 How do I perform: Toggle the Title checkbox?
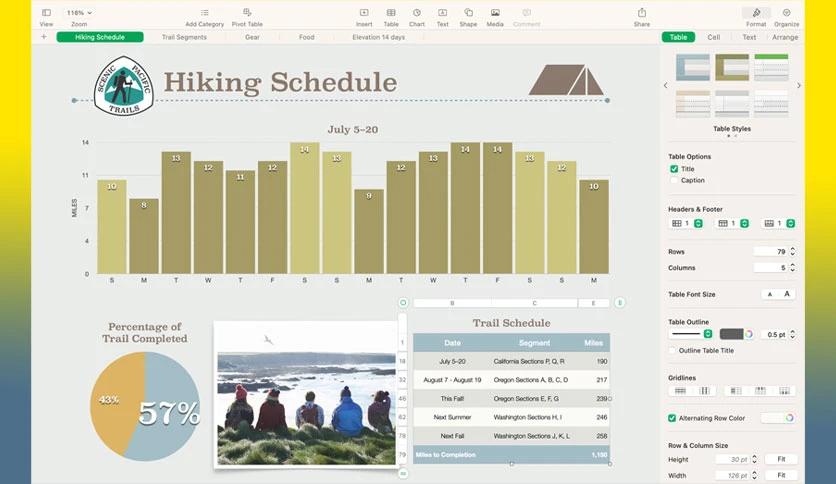pyautogui.click(x=674, y=169)
